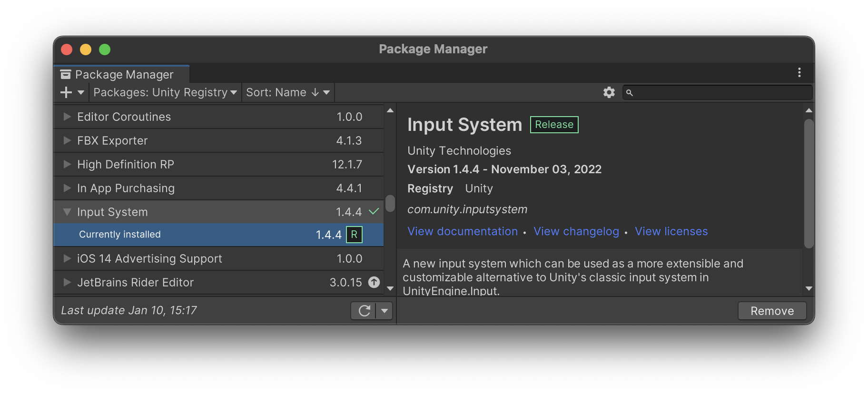
Task: Open the View documentation link
Action: pos(463,231)
